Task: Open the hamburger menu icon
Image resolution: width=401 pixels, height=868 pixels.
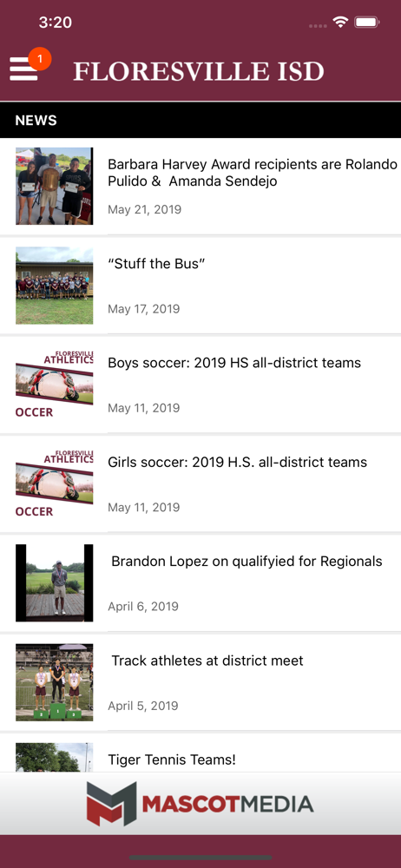Action: [x=23, y=69]
